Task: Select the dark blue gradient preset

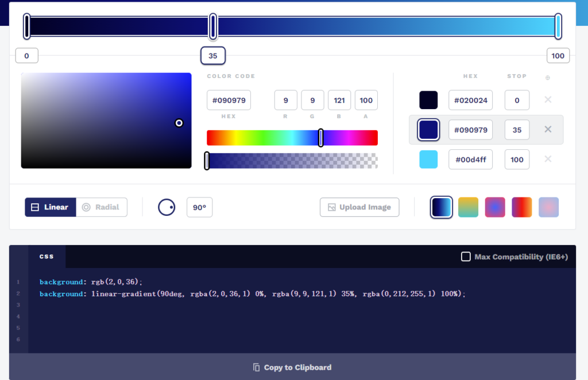Action: 442,207
